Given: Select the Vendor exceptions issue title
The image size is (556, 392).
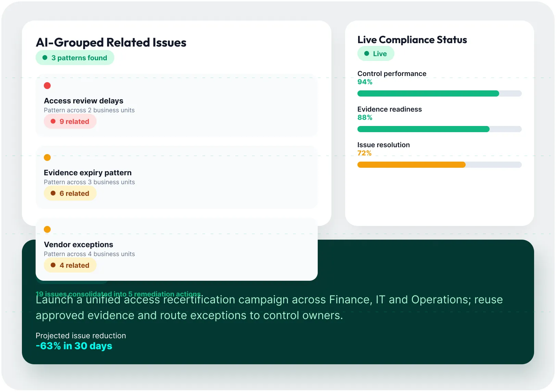Looking at the screenshot, I should click(x=78, y=244).
